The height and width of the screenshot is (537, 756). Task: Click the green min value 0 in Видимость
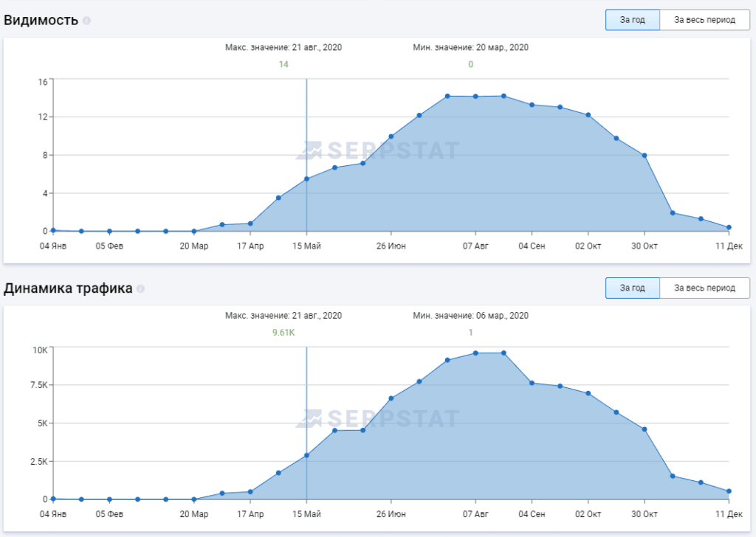point(470,64)
